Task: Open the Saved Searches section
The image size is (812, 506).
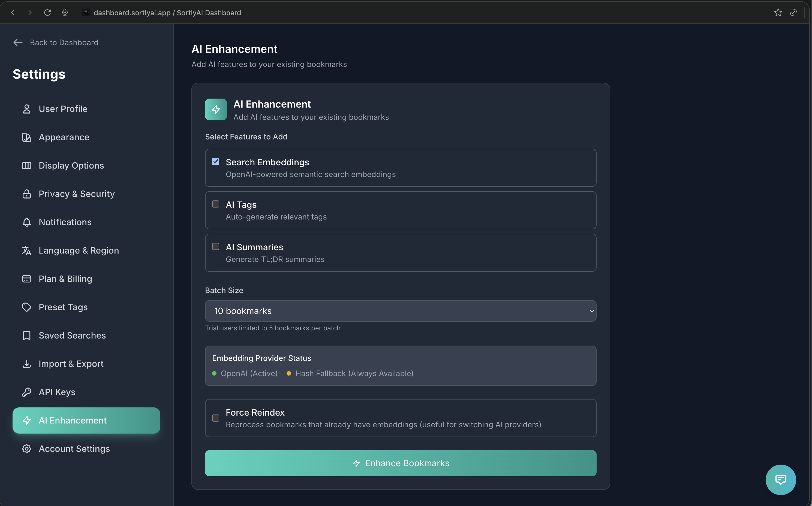Action: click(x=72, y=335)
